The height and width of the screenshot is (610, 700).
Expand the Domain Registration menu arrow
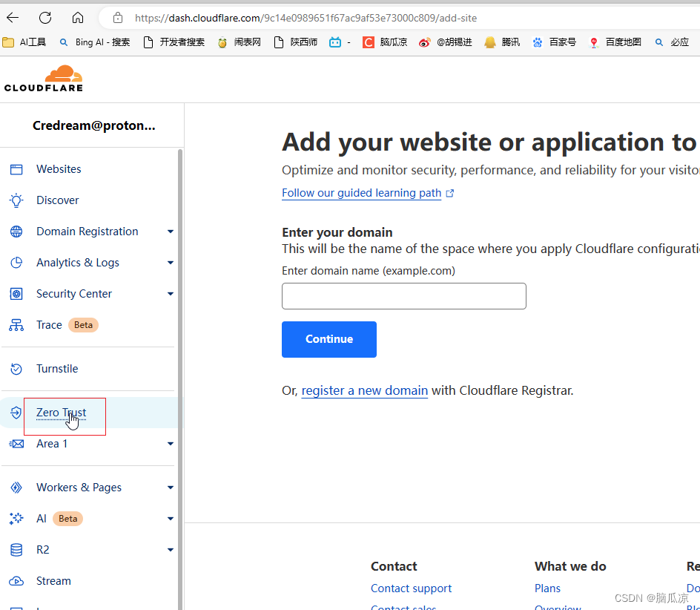point(171,232)
